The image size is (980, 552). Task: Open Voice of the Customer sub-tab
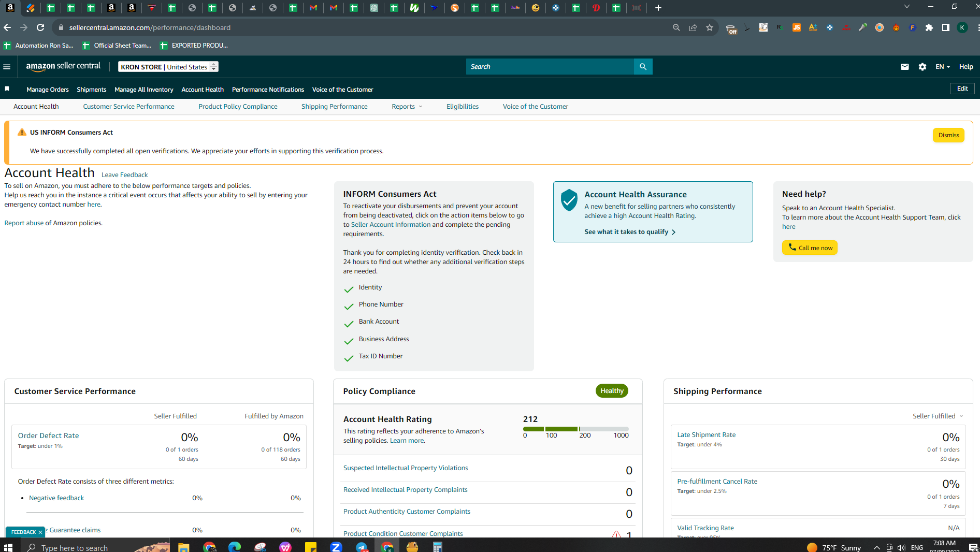click(x=536, y=107)
